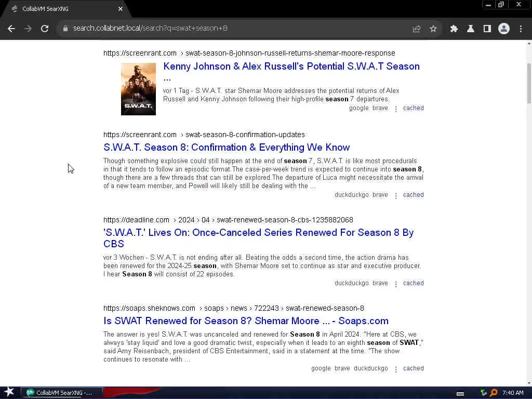Viewport: 532px width, 399px height.
Task: Open Is SWAT Renewed Soaps.com result
Action: 246,321
